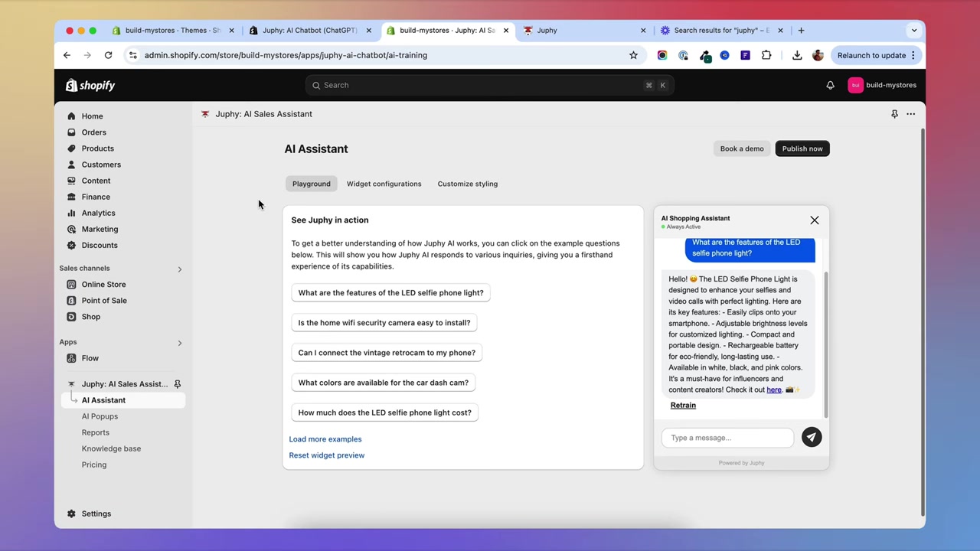Image resolution: width=980 pixels, height=551 pixels.
Task: Expand the Sales channels section
Action: click(180, 269)
